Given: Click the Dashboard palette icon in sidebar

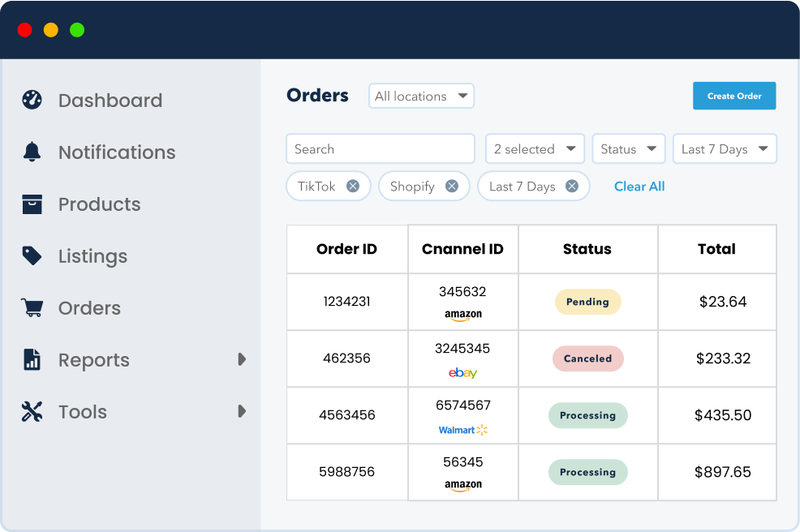Looking at the screenshot, I should click(x=32, y=101).
